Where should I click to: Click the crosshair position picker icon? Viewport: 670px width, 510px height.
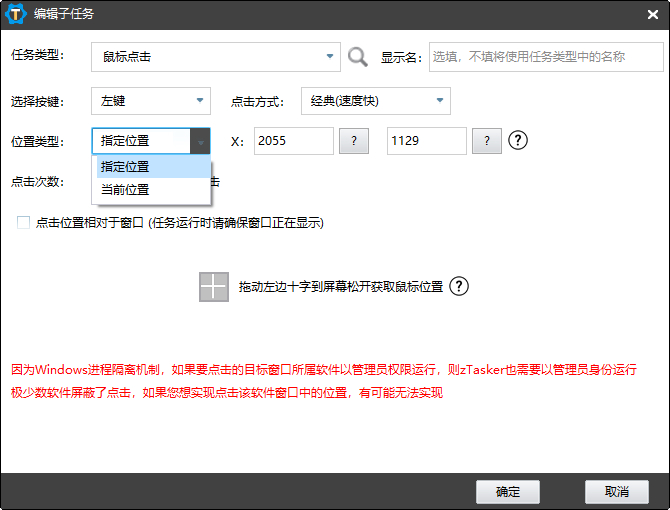pos(214,287)
